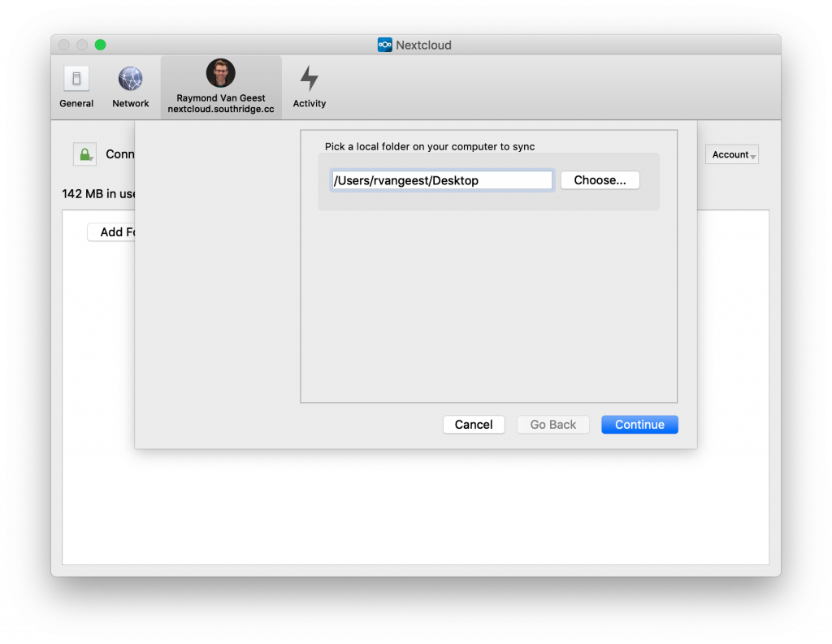The image size is (832, 644).
Task: Switch to the nextcloud.southridge.cc account tab
Action: (221, 109)
